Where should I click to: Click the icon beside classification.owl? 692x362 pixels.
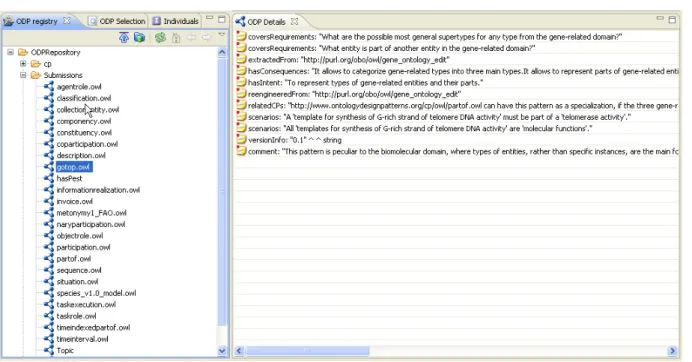coord(49,98)
